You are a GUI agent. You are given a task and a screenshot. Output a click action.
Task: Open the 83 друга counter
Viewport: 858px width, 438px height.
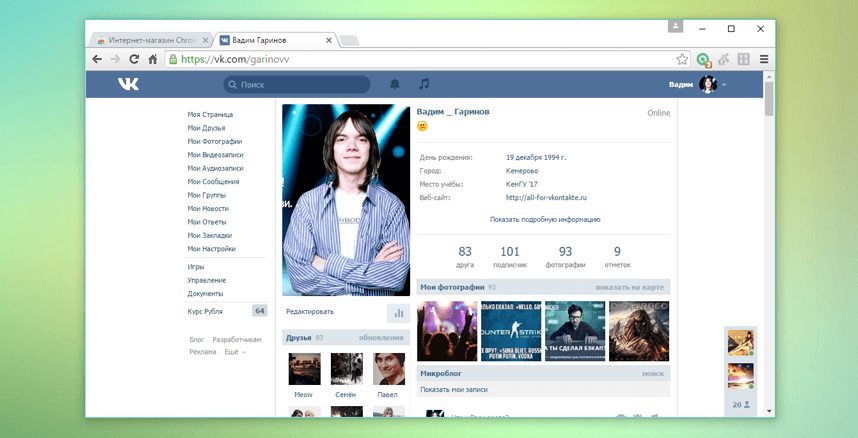465,257
